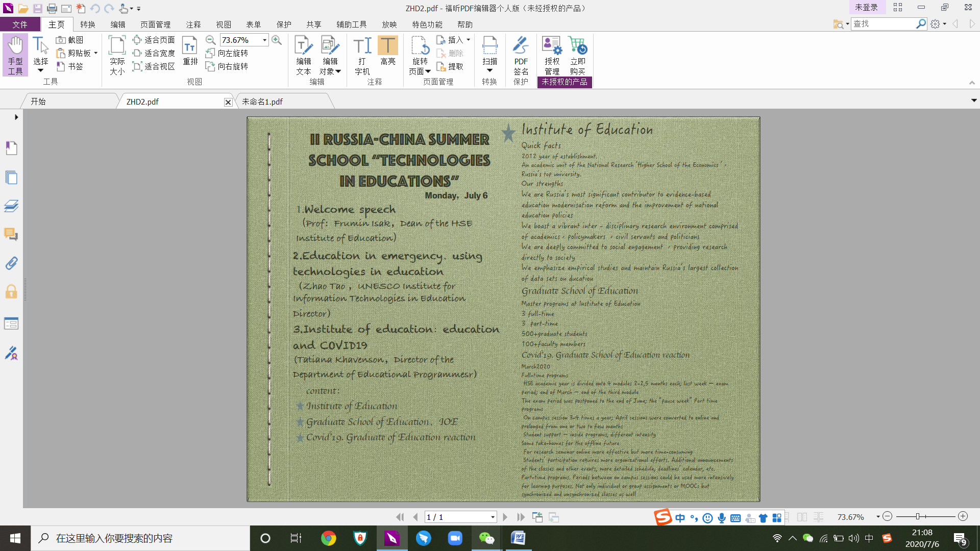Click the zoom slider at bottom right
980x551 pixels.
click(x=918, y=516)
